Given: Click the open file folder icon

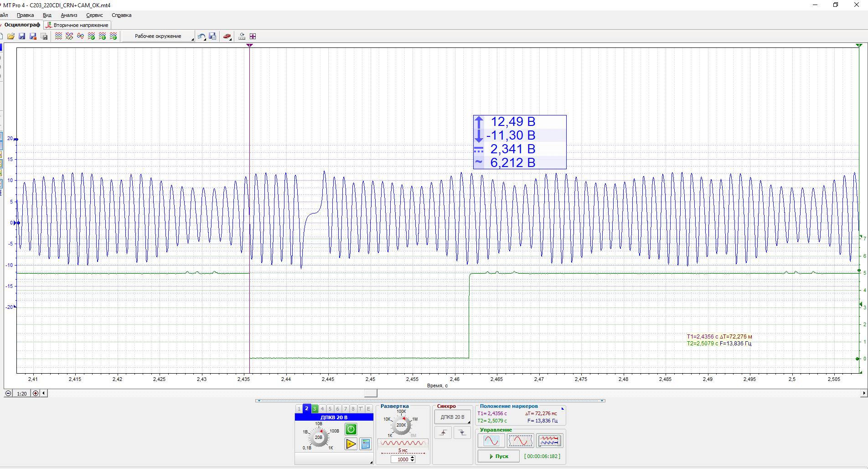Looking at the screenshot, I should coord(11,36).
